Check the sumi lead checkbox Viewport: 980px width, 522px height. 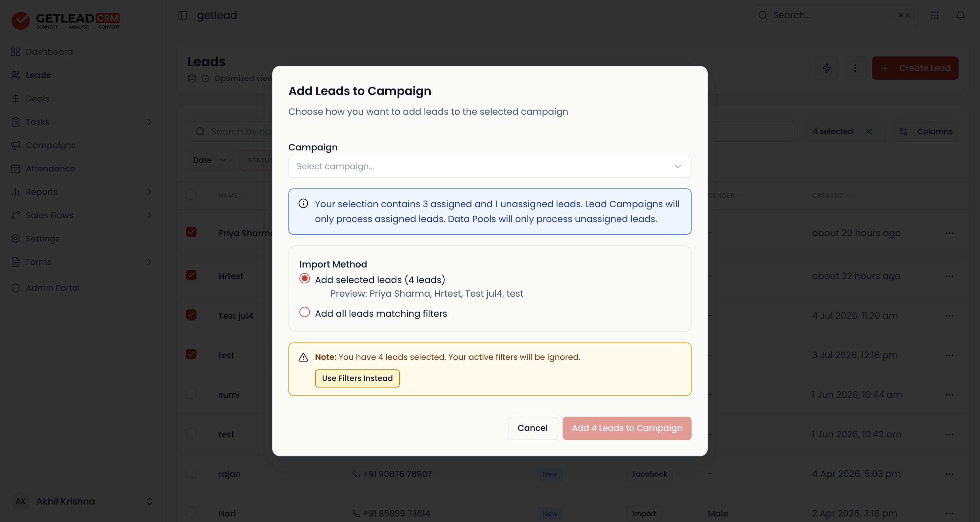point(191,394)
